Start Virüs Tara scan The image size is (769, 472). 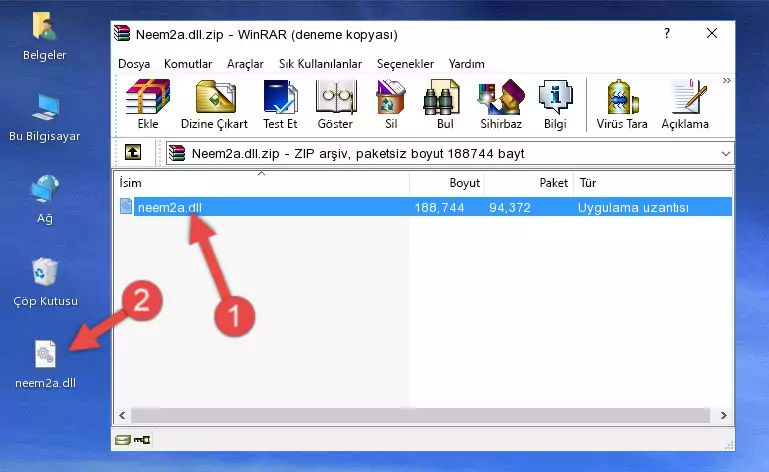click(622, 104)
